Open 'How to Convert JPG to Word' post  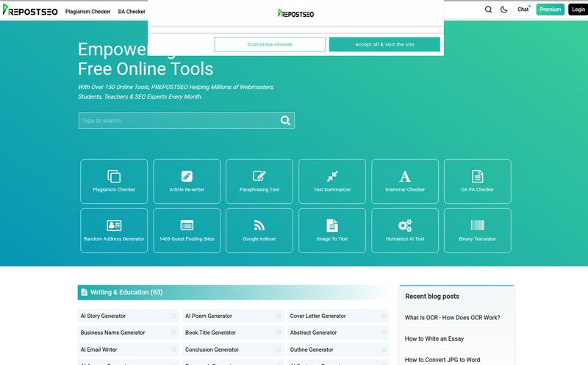(442, 359)
